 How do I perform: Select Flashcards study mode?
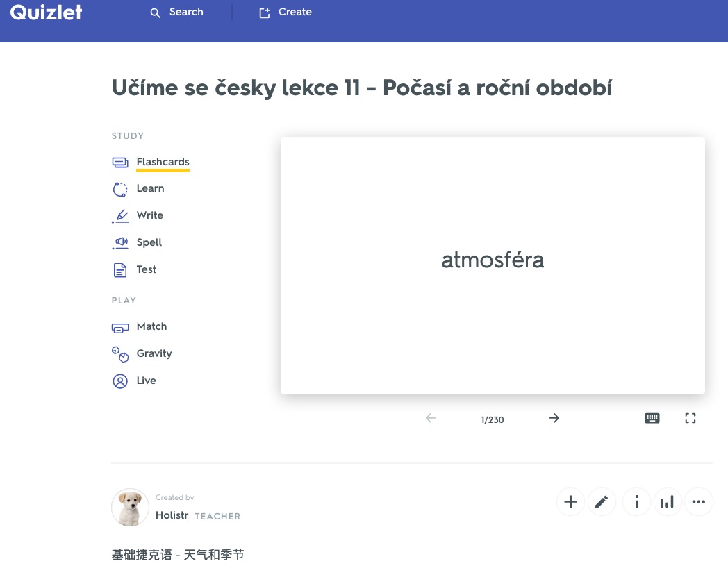tap(163, 162)
